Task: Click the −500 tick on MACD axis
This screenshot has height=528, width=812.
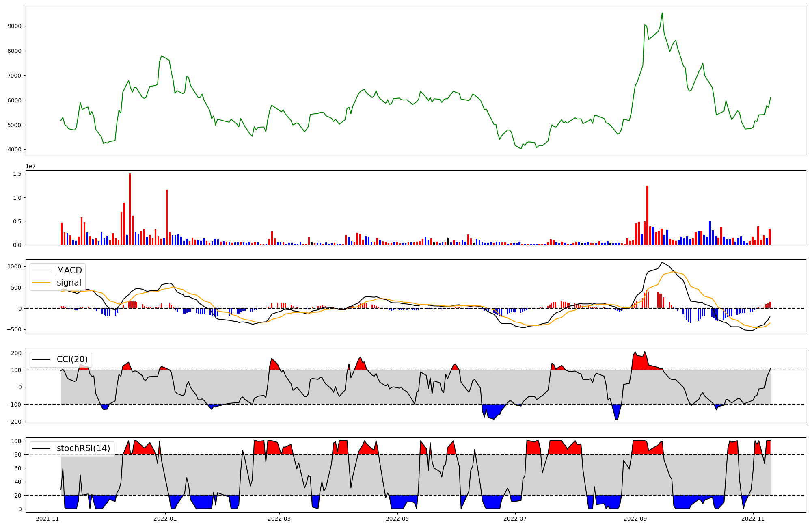Action: [x=13, y=329]
